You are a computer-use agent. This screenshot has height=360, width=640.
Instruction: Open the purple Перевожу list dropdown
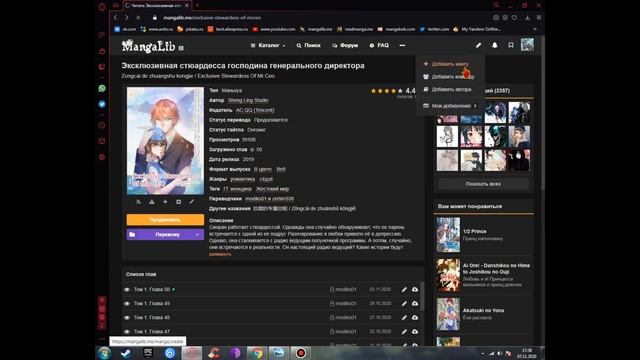coord(165,235)
